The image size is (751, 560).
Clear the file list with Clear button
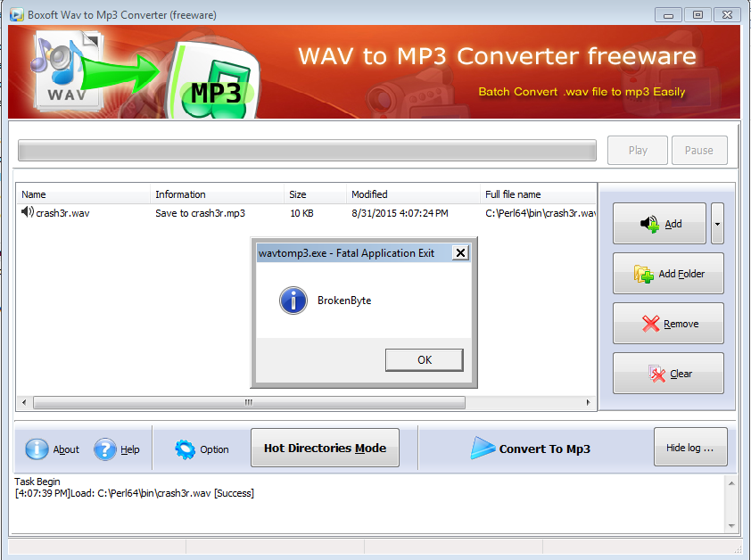(x=668, y=373)
